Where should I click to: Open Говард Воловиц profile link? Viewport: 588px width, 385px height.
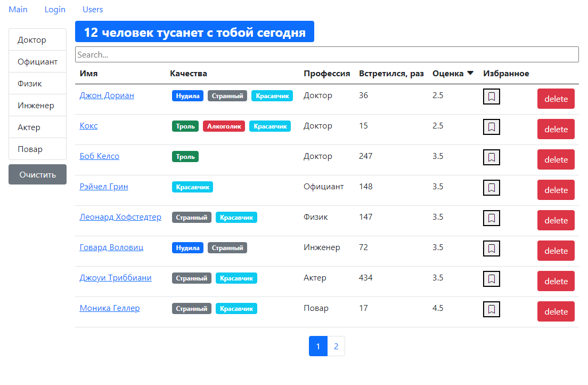[111, 247]
